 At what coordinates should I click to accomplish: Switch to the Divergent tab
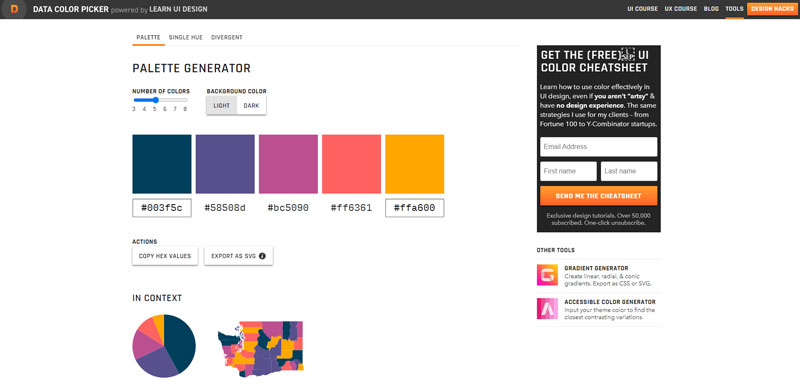pos(227,37)
